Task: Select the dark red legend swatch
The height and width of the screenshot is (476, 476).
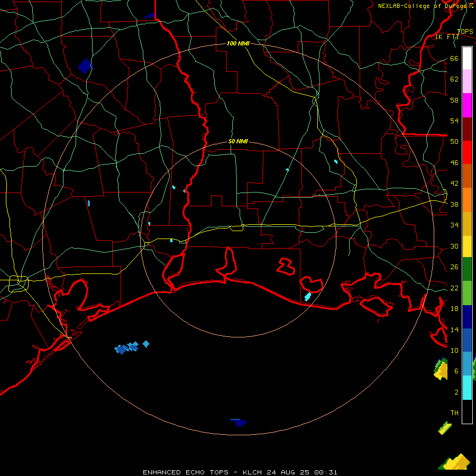Action: pyautogui.click(x=467, y=129)
